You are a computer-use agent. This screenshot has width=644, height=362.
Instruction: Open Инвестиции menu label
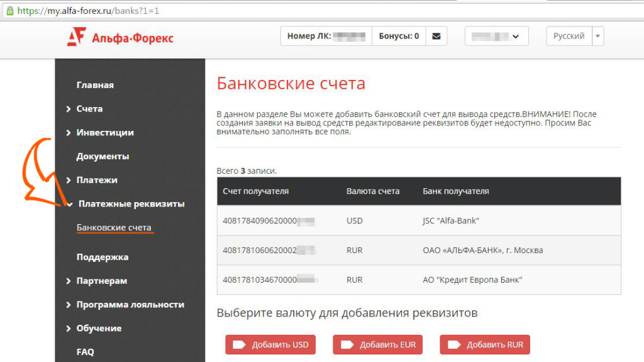[105, 132]
